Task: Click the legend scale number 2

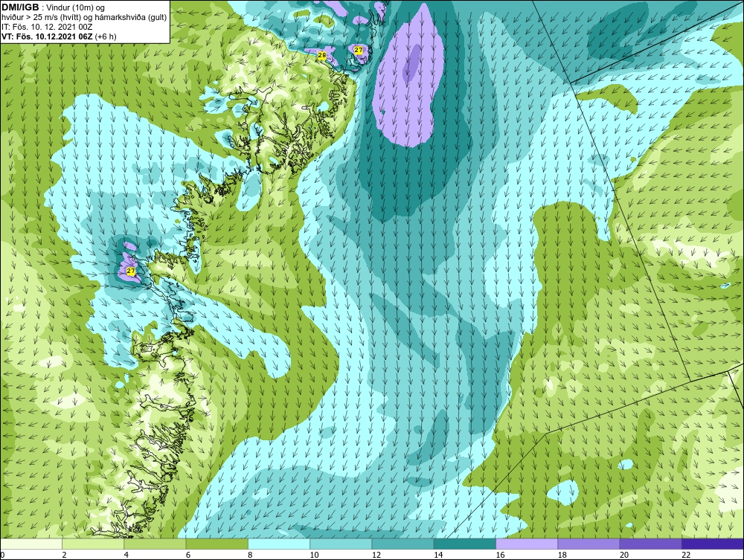Action: (65, 555)
